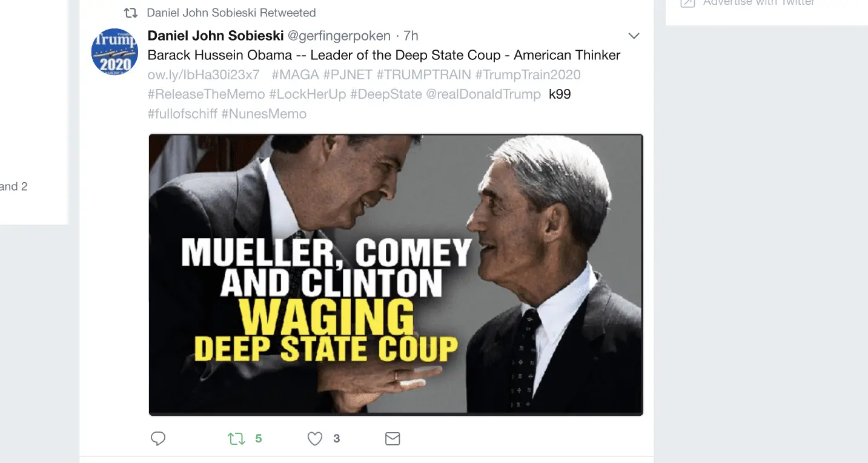868x463 pixels.
Task: Send tweet via Direct Message envelope icon
Action: tap(393, 439)
